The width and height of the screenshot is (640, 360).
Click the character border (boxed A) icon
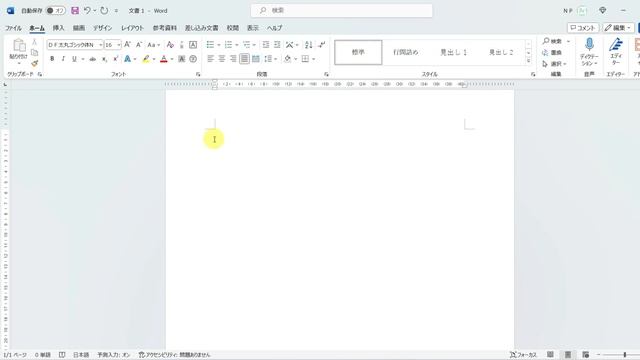point(193,44)
